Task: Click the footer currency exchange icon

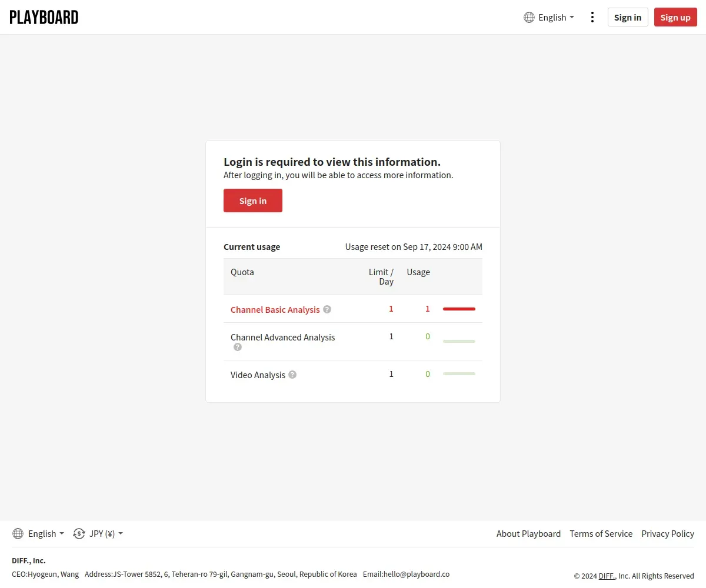Action: (x=79, y=533)
